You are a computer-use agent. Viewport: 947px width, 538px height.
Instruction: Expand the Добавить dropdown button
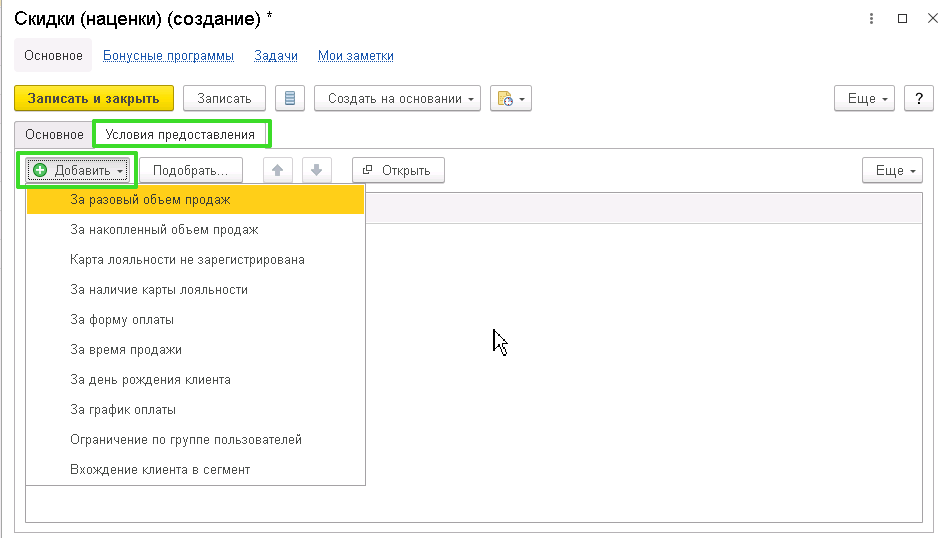click(78, 170)
